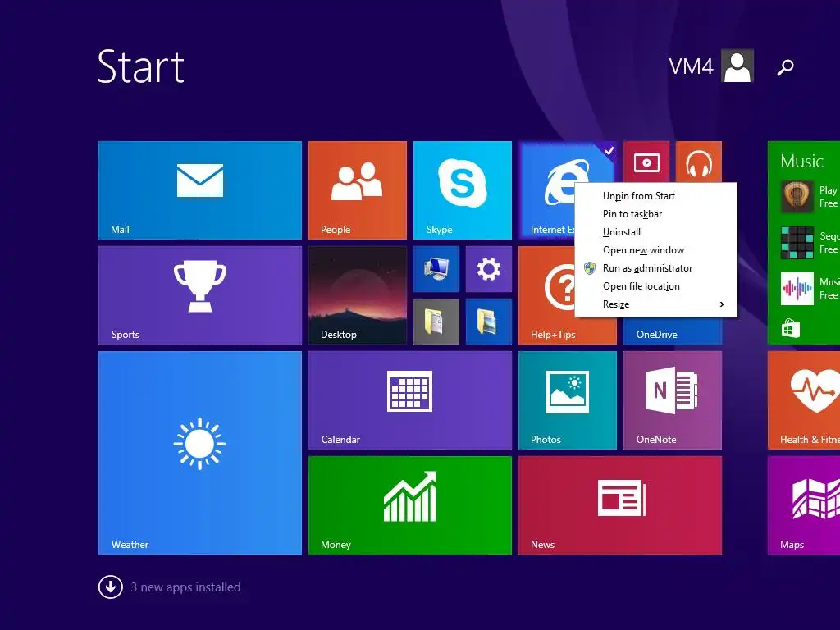The height and width of the screenshot is (630, 840).
Task: Open the This PC small tile
Action: 436,269
